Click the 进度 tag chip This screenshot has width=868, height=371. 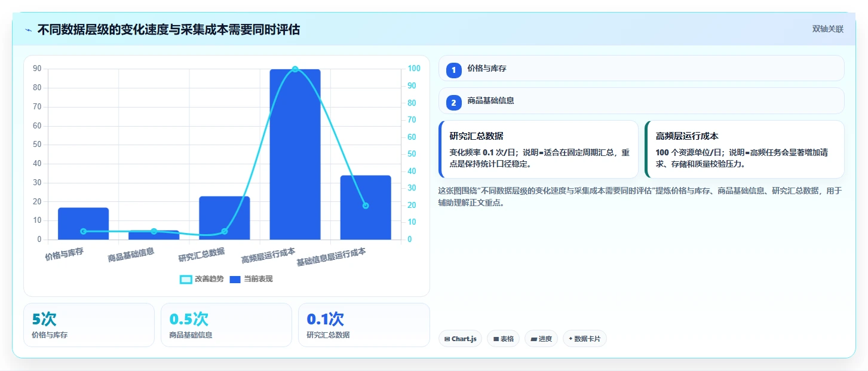(x=541, y=339)
